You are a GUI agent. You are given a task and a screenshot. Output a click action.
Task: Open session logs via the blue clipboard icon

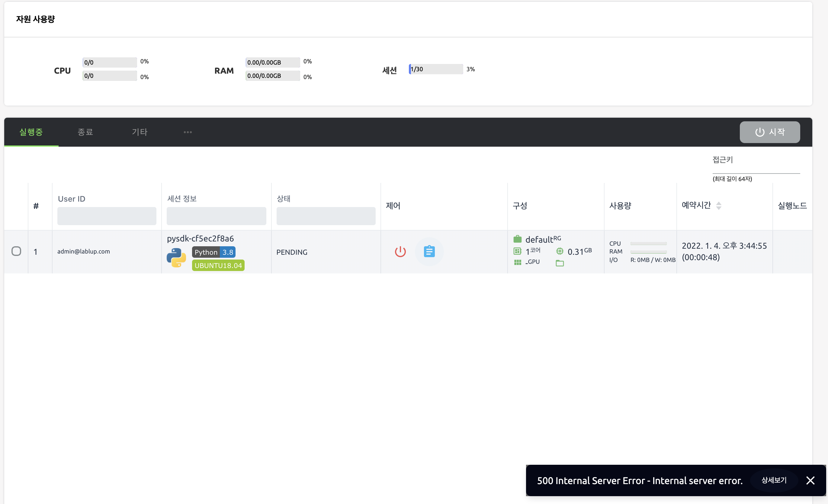click(429, 251)
